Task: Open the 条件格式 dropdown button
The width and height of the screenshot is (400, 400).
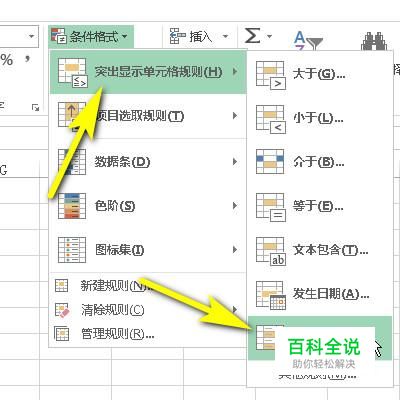Action: pos(91,36)
